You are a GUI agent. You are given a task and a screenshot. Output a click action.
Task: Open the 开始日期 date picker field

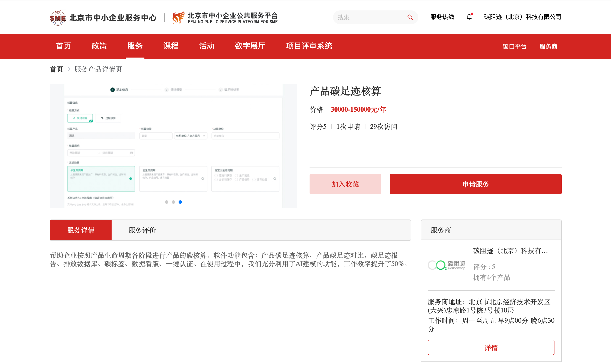pos(79,153)
